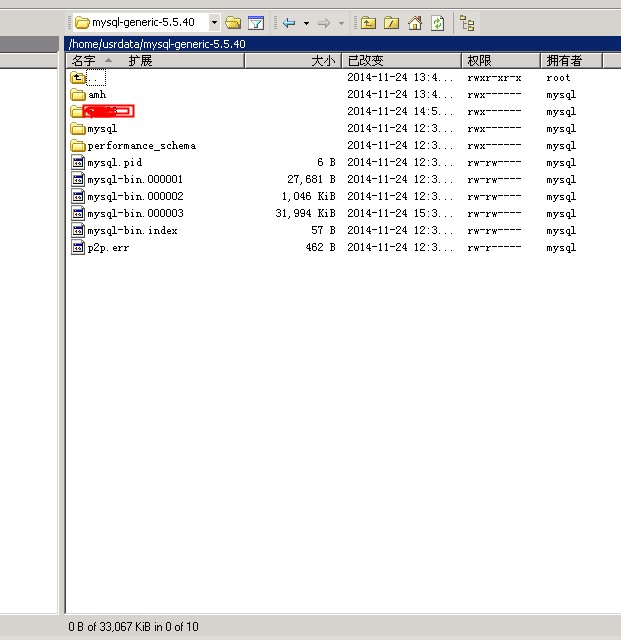Open the forward history dropdown arrow
The height and width of the screenshot is (640, 621).
341,22
